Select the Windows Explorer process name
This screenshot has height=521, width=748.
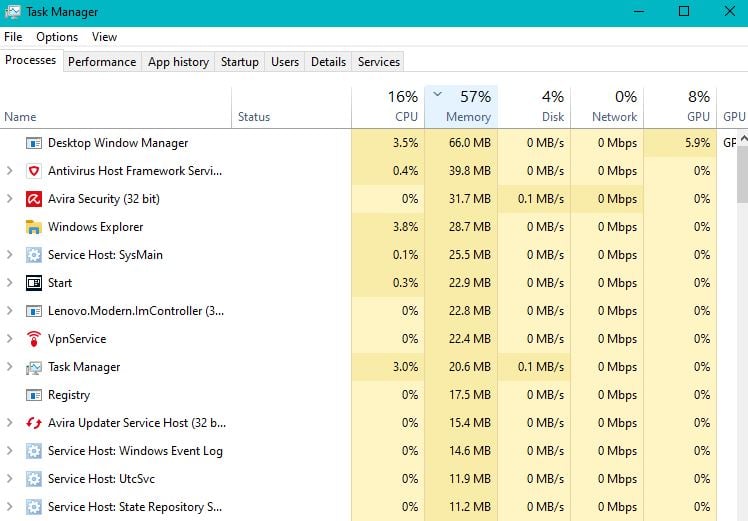coord(95,227)
